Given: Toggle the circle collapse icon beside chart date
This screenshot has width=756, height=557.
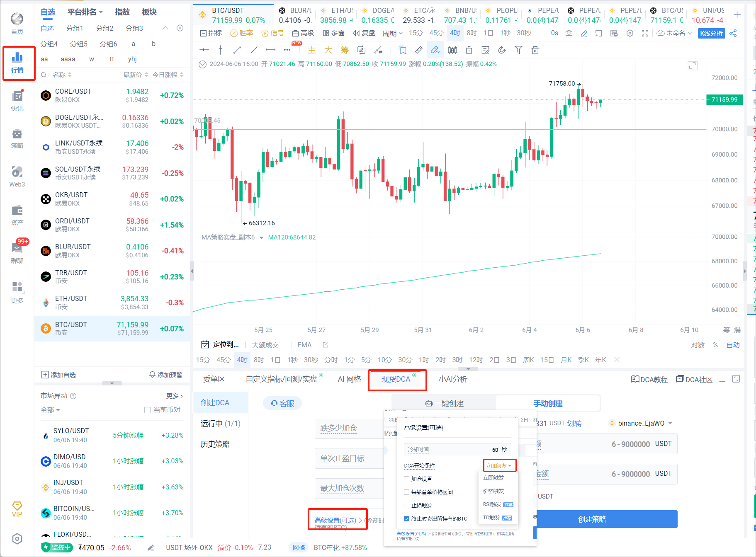Looking at the screenshot, I should (202, 64).
